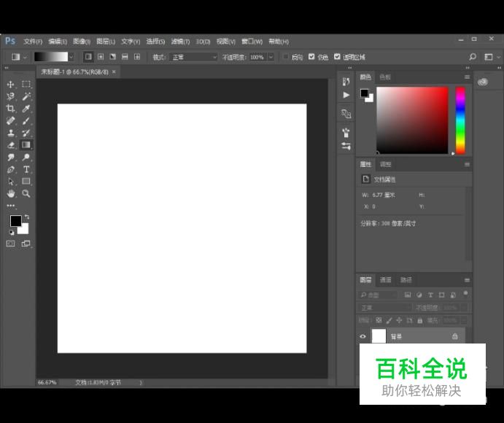
Task: Select the Move tool
Action: coord(10,84)
